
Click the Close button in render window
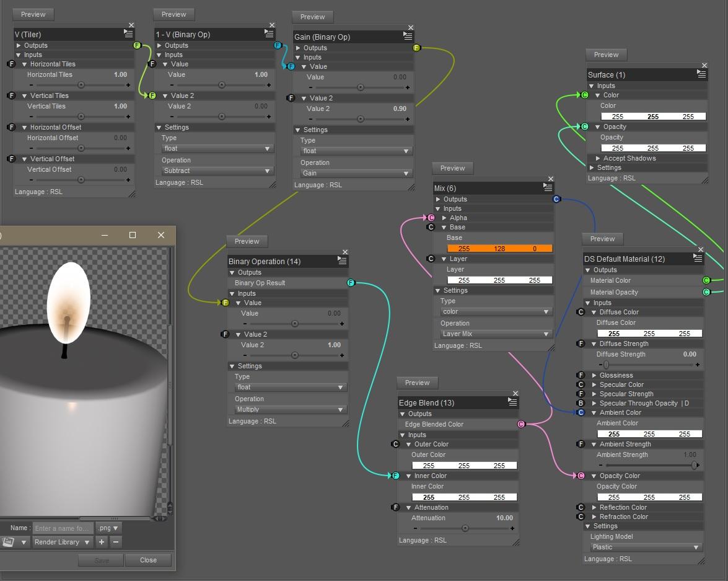(x=148, y=560)
